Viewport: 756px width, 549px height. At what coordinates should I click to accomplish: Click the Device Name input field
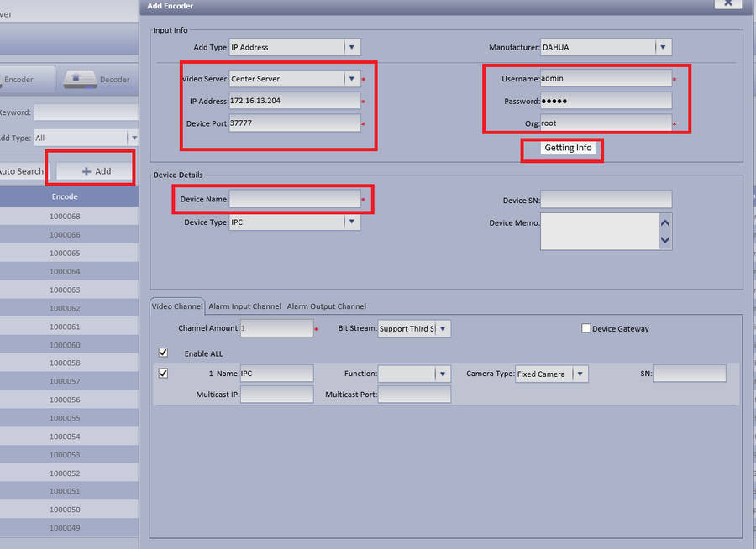[x=295, y=199]
